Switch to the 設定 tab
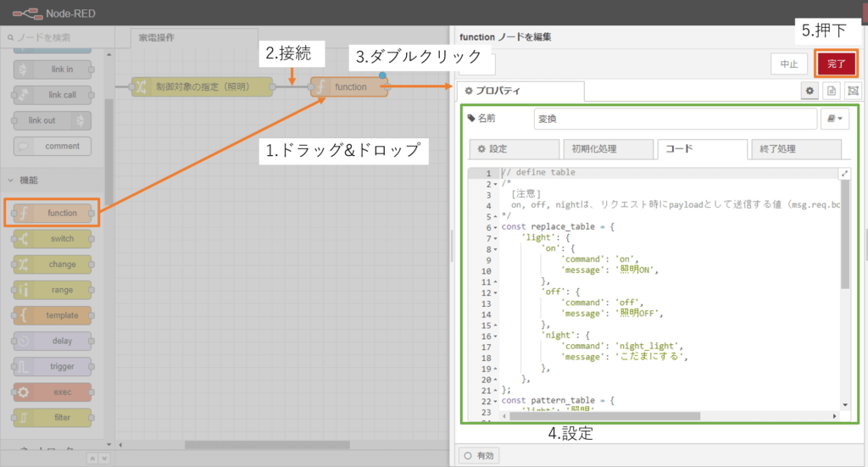Image resolution: width=868 pixels, height=467 pixels. [515, 149]
